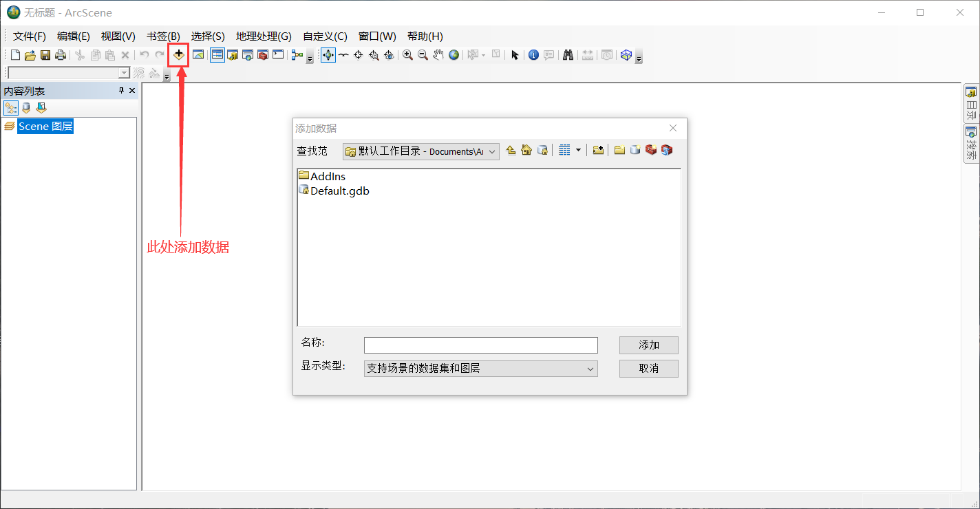Open the 选择(S) menu

[x=208, y=36]
